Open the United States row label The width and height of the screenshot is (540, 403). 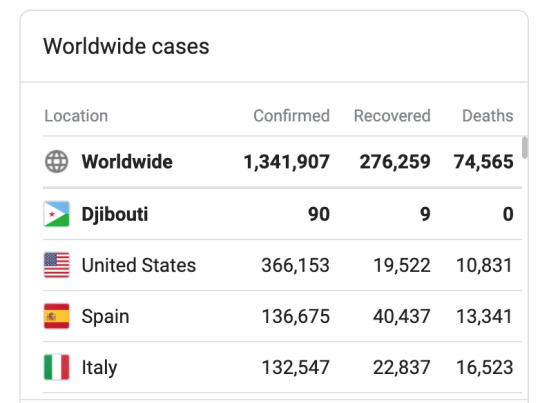(x=139, y=265)
